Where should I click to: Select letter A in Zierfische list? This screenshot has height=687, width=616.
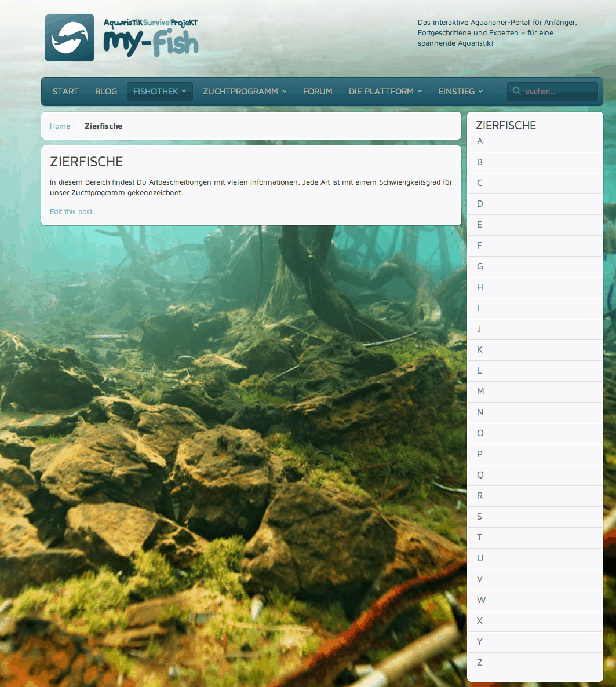coord(480,141)
